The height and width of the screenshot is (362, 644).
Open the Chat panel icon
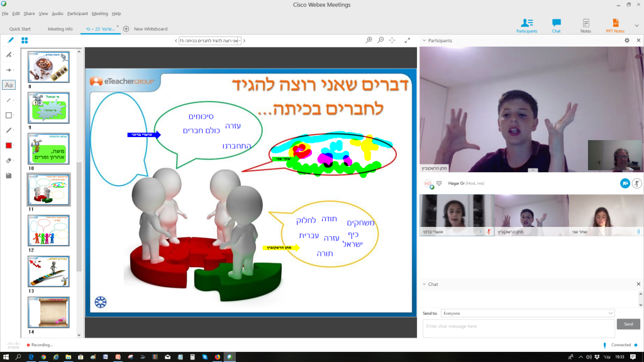(555, 22)
